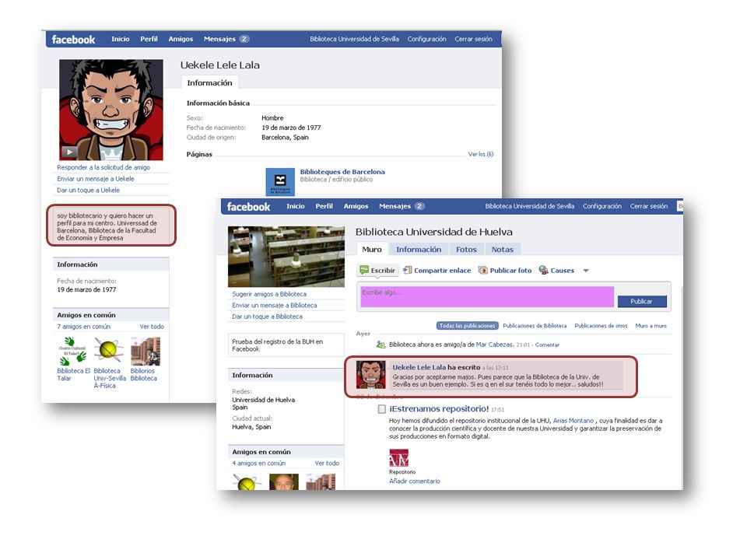Open the Arias Montano link
Viewport: 747px width, 560px height.
(573, 421)
